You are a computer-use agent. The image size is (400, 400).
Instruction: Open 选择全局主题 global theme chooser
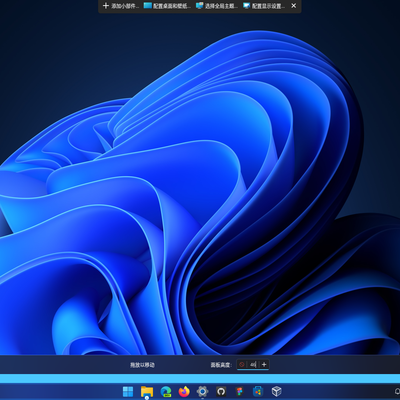(217, 6)
